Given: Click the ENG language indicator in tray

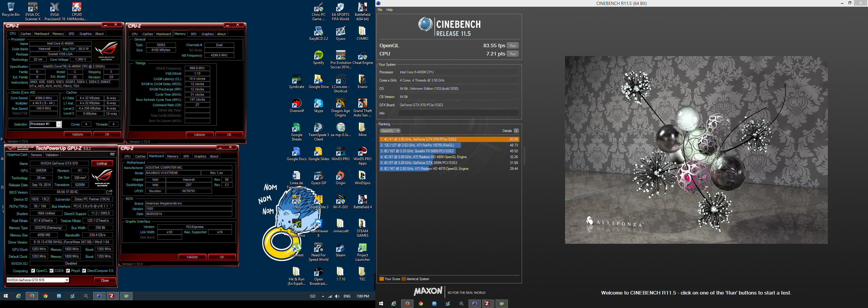Looking at the screenshot, I should click(347, 296).
